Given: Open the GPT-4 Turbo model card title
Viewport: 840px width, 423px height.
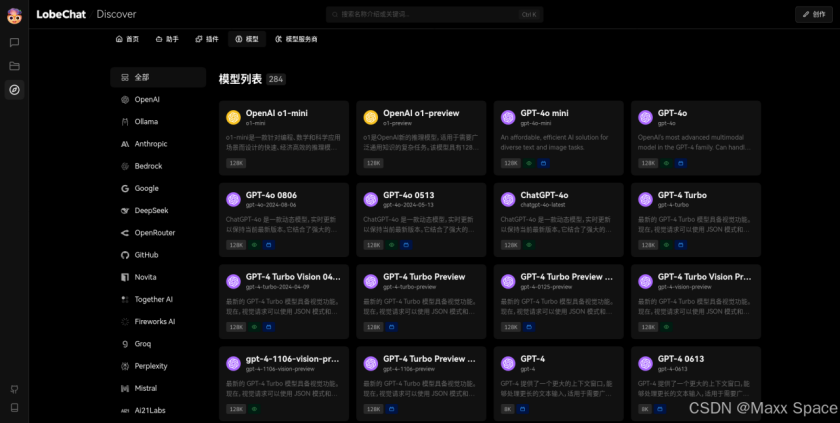Looking at the screenshot, I should click(x=682, y=195).
